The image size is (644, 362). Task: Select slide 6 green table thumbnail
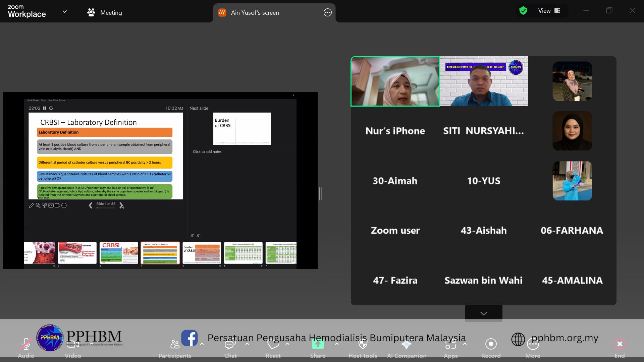243,253
